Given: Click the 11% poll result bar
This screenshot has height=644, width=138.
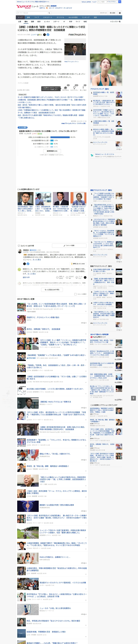Looking at the screenshot, I should [52, 140].
